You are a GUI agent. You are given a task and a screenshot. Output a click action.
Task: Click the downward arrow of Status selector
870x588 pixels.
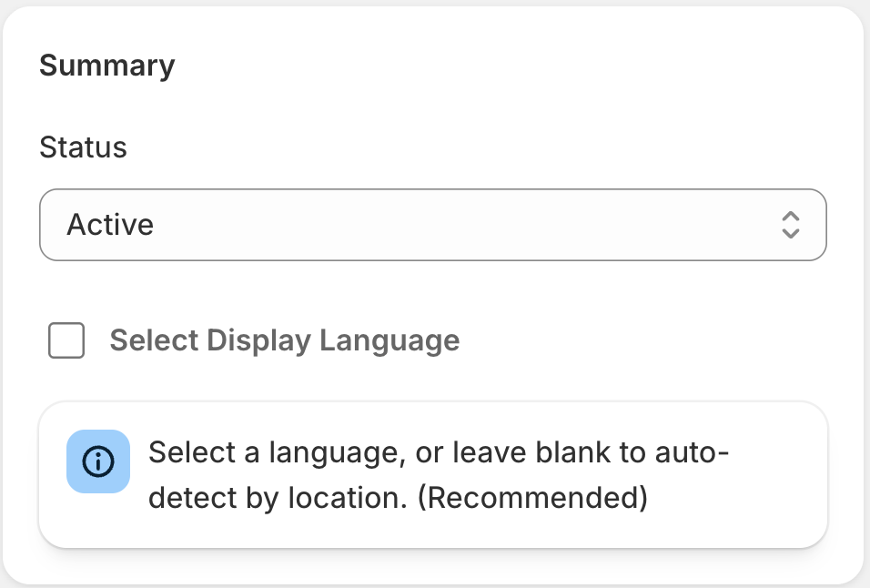[790, 233]
